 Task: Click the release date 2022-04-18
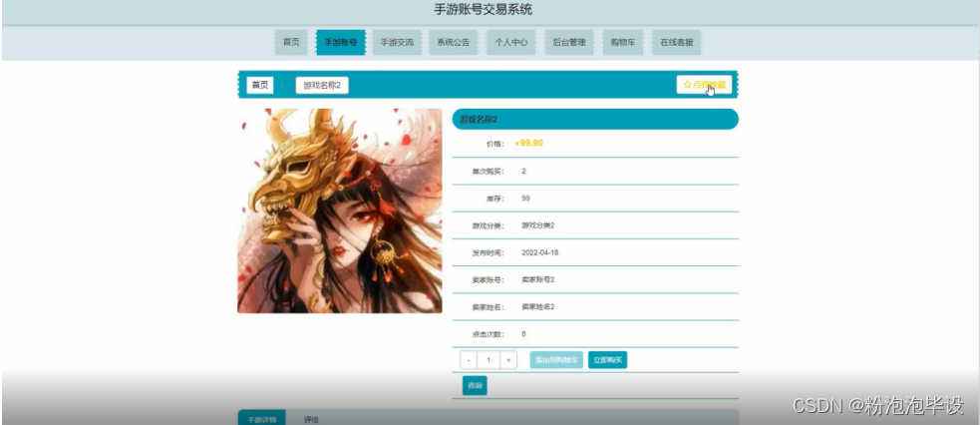[x=540, y=252]
